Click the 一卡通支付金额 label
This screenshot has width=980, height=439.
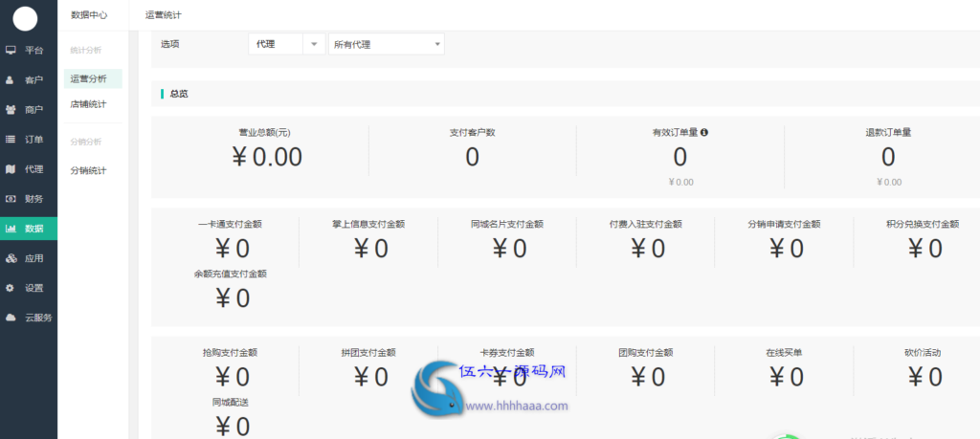(230, 224)
